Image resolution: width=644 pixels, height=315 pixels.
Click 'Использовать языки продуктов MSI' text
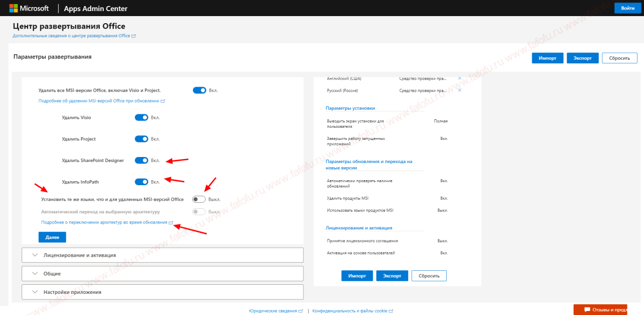point(360,210)
